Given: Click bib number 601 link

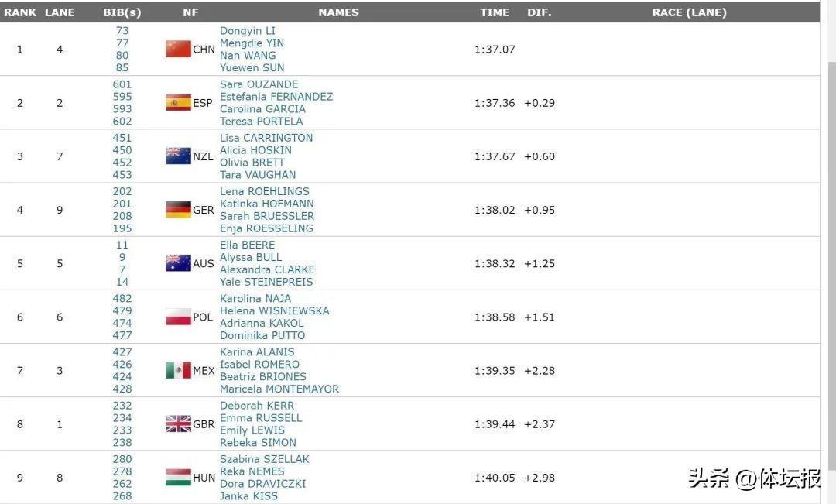Looking at the screenshot, I should pyautogui.click(x=122, y=84).
